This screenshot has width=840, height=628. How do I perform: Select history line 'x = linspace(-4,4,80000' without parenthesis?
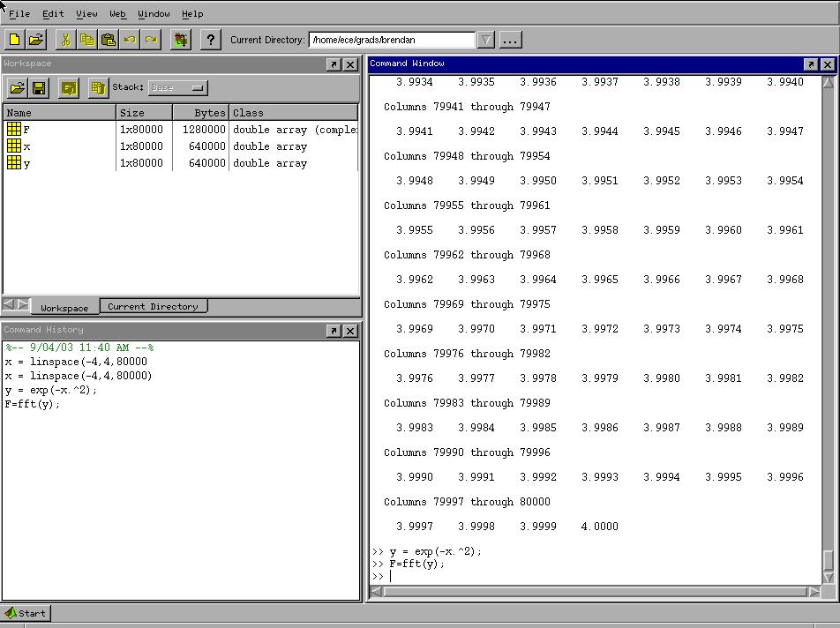76,362
